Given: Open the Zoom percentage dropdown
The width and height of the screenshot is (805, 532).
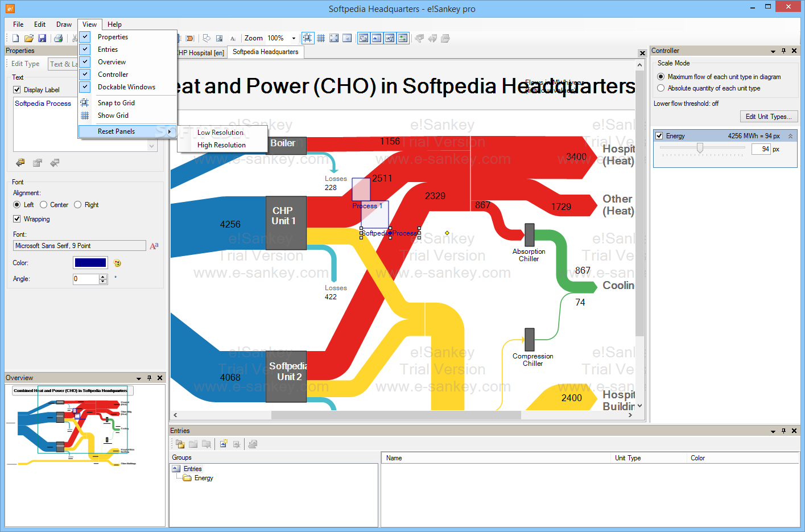Looking at the screenshot, I should (294, 38).
